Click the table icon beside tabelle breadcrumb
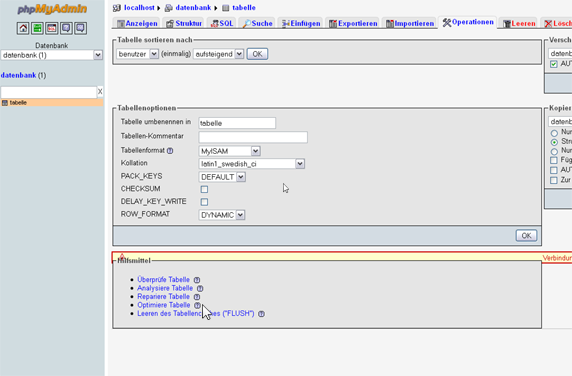The width and height of the screenshot is (572, 376). click(226, 8)
